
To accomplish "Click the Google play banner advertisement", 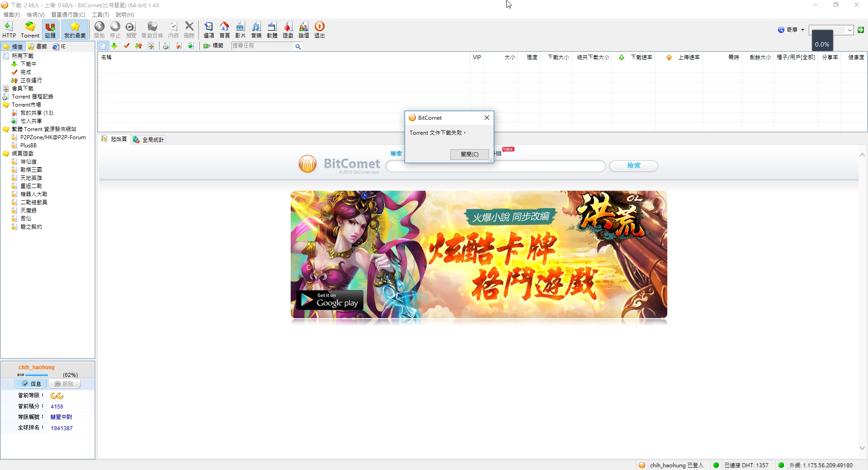I will click(479, 255).
